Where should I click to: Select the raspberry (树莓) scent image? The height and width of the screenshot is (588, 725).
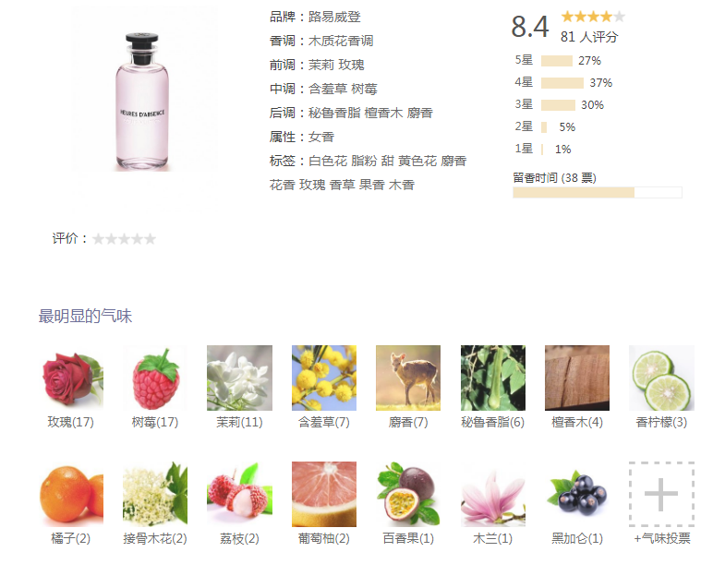pyautogui.click(x=155, y=378)
